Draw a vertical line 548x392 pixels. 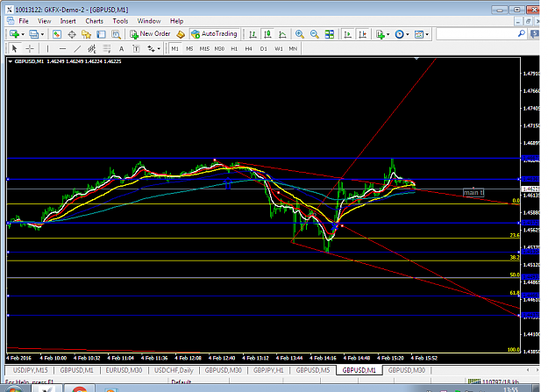pyautogui.click(x=48, y=48)
